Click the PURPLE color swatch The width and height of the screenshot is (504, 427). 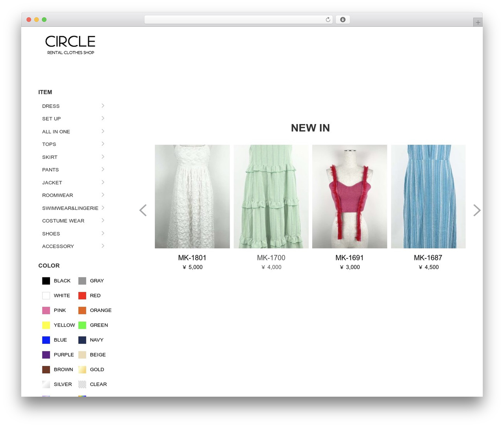tap(46, 355)
